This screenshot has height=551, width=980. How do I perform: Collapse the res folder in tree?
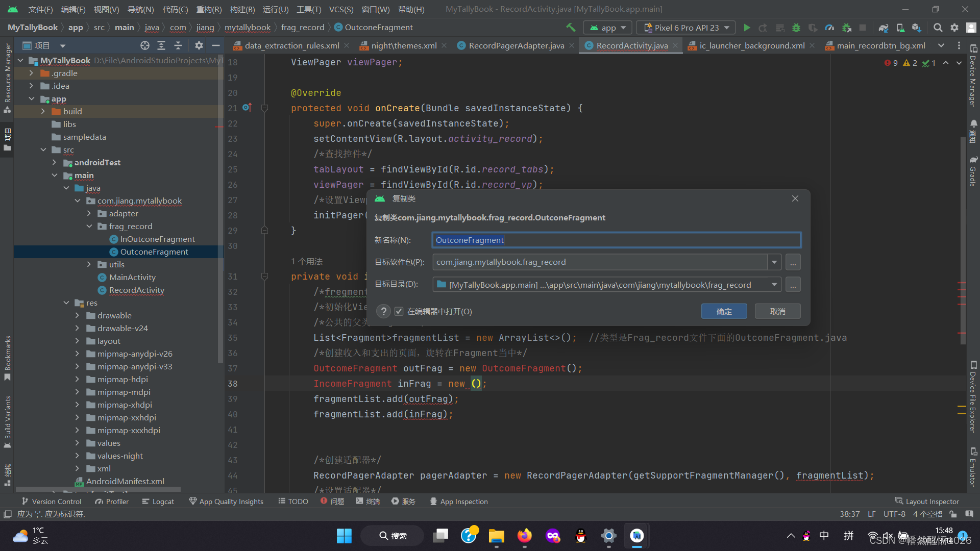pyautogui.click(x=66, y=303)
